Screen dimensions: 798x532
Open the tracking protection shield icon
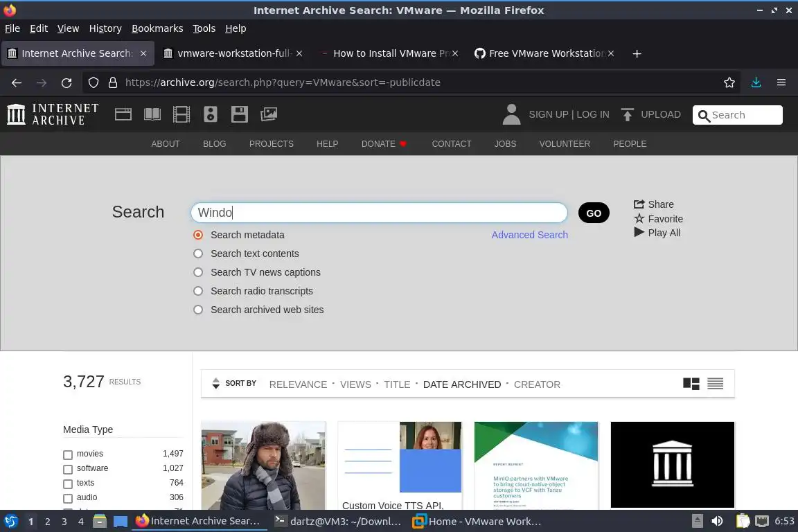93,82
